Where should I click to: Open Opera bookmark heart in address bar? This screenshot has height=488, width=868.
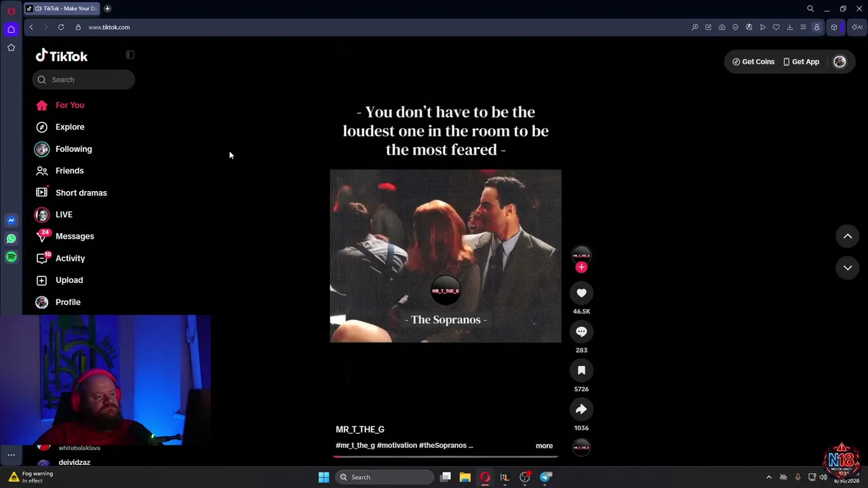click(776, 27)
